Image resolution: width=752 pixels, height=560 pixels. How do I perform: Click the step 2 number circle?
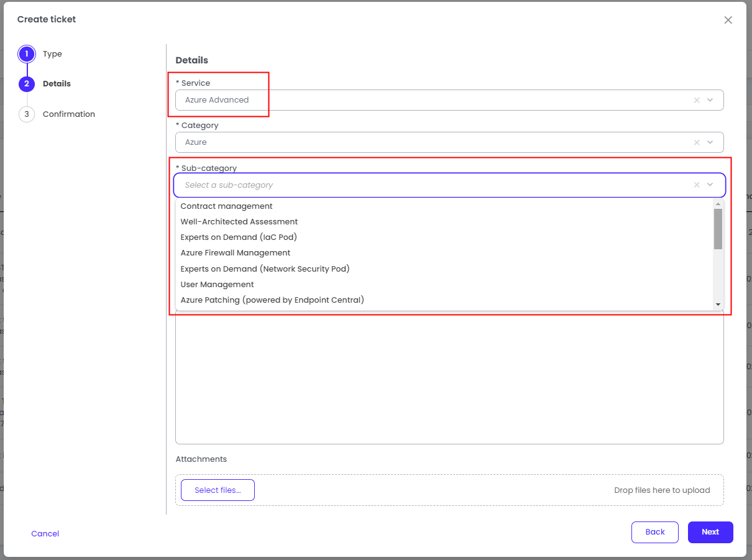(27, 84)
